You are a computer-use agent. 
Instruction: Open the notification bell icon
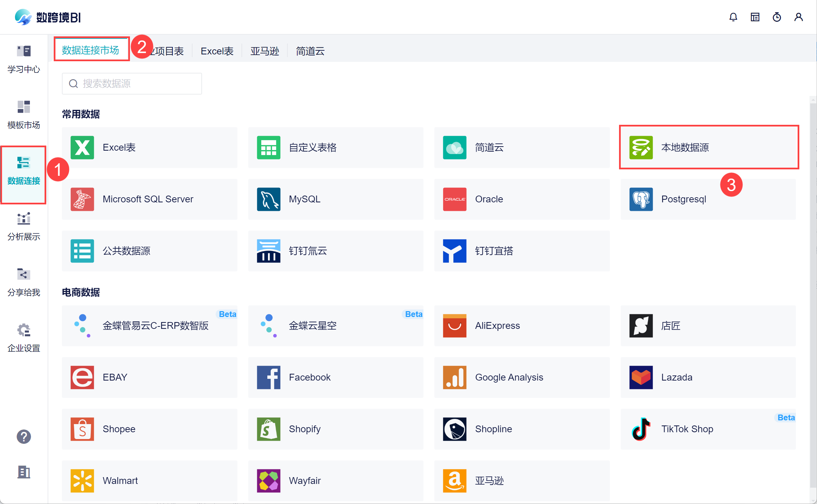coord(733,17)
